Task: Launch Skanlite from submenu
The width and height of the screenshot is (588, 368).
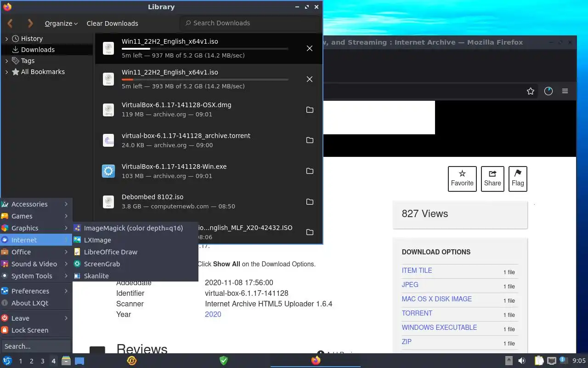Action: 135,276
